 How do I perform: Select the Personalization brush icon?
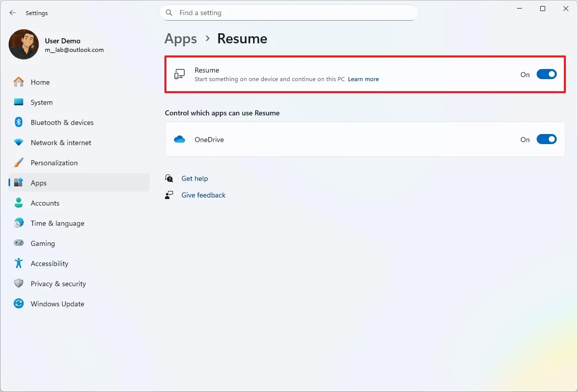(19, 163)
